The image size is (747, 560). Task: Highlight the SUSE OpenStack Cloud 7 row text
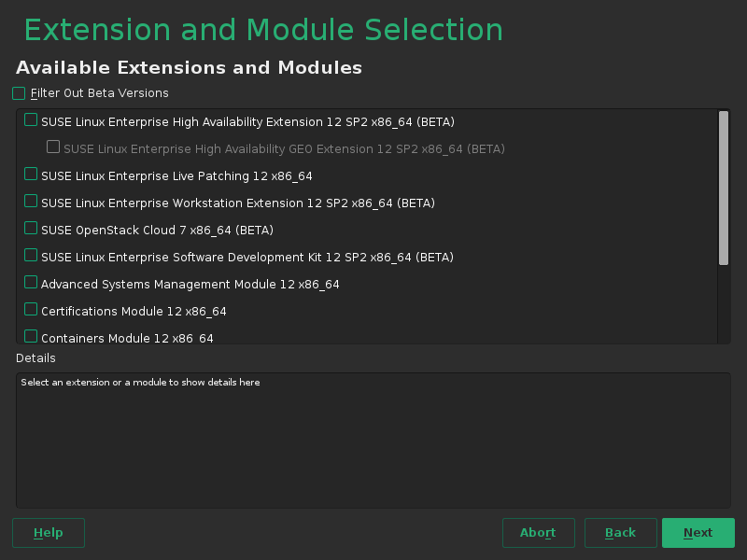(x=157, y=231)
